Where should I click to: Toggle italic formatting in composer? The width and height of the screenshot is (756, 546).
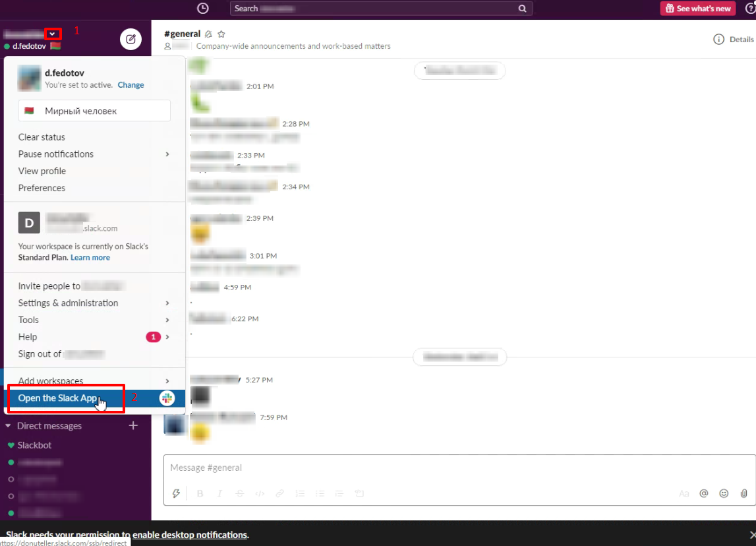(x=220, y=493)
